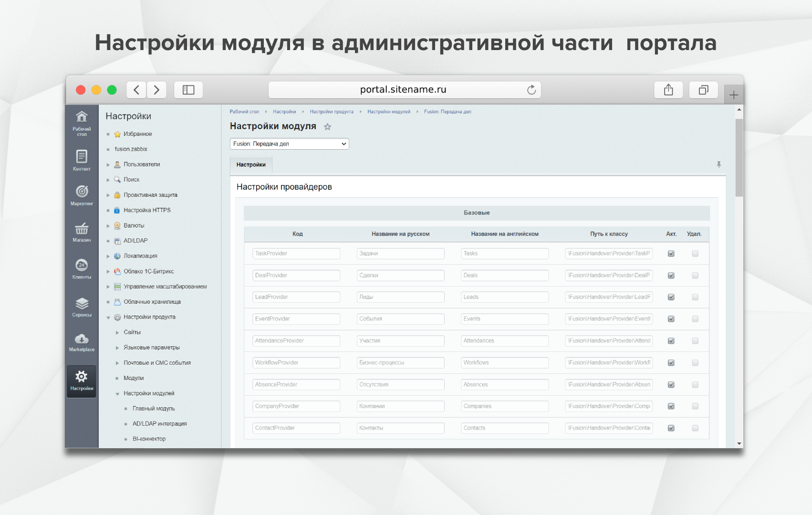Open Рабочий стол in the left sidebar
Image resolution: width=812 pixels, height=515 pixels.
[82, 123]
